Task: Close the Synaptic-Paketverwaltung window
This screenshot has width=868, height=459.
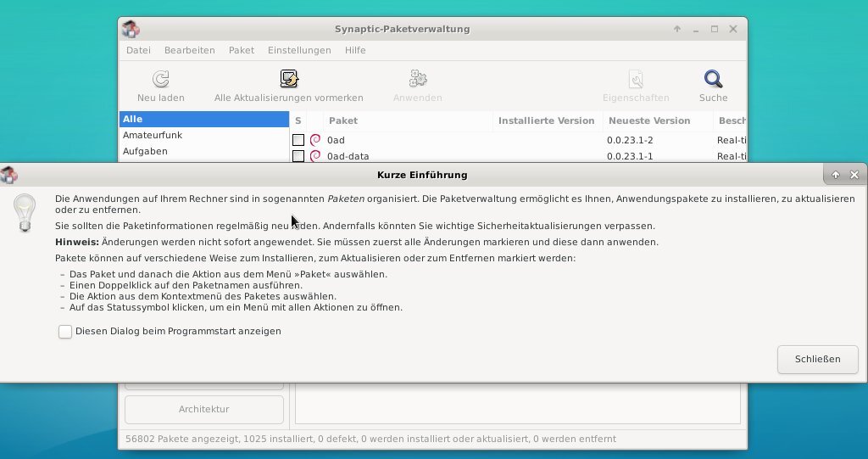Action: pos(733,29)
